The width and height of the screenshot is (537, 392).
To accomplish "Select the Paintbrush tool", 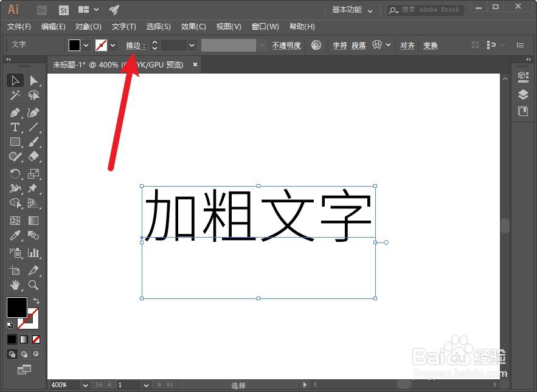I will (33, 142).
